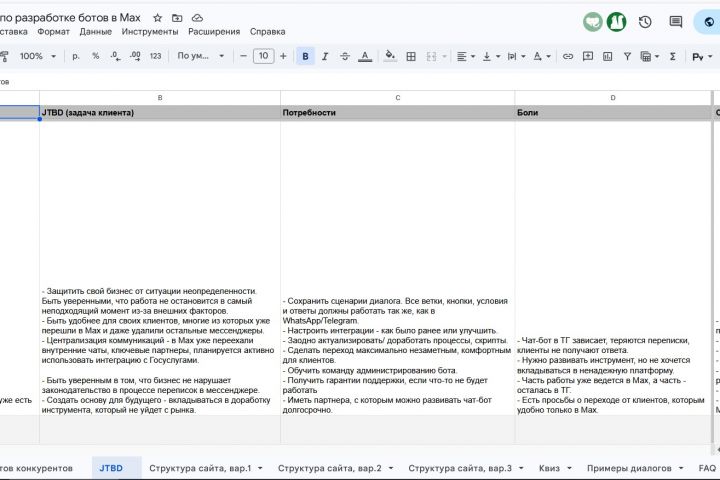Open Структура сайта, вар.1 tab menu arrow
The height and width of the screenshot is (480, 720).
(x=260, y=468)
